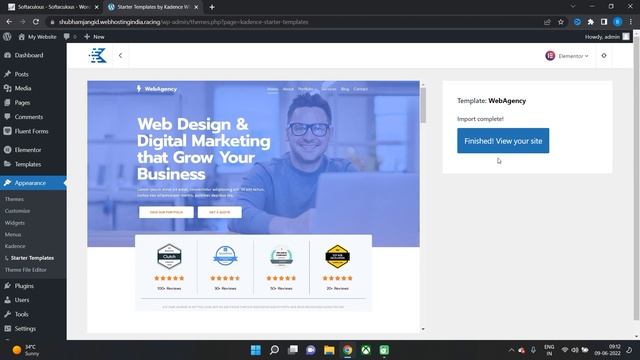Open the New content menu
This screenshot has height=360, width=640.
point(94,37)
